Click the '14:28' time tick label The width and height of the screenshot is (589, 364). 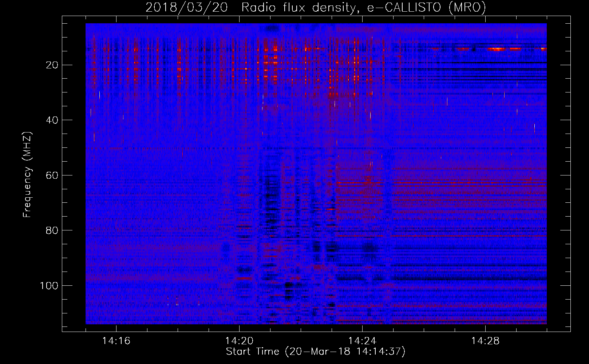[485, 341]
